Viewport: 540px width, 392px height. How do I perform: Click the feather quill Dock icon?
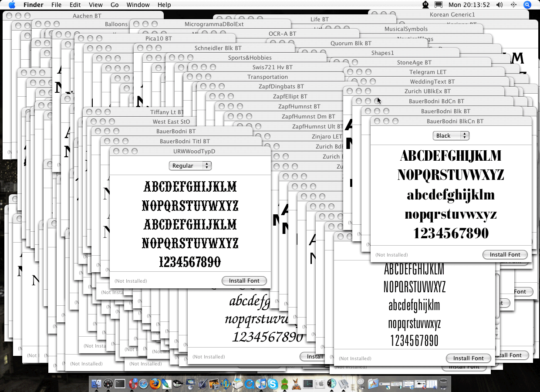(x=167, y=384)
